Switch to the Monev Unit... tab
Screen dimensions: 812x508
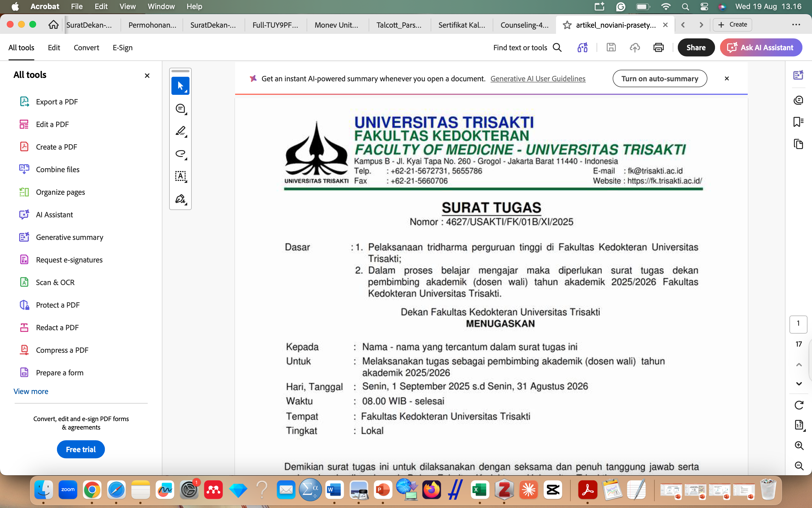337,25
